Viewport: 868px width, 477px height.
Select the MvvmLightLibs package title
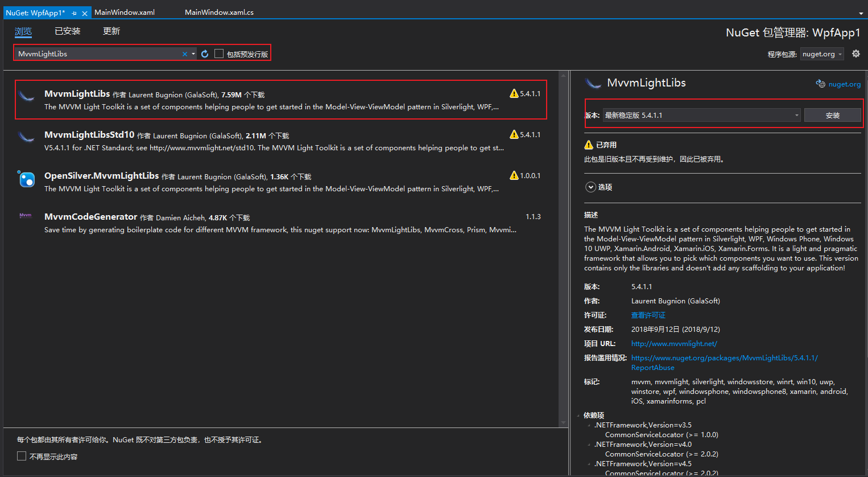[77, 94]
